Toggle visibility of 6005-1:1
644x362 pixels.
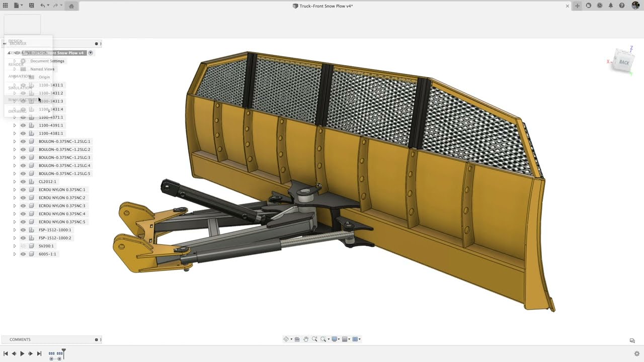point(23,254)
